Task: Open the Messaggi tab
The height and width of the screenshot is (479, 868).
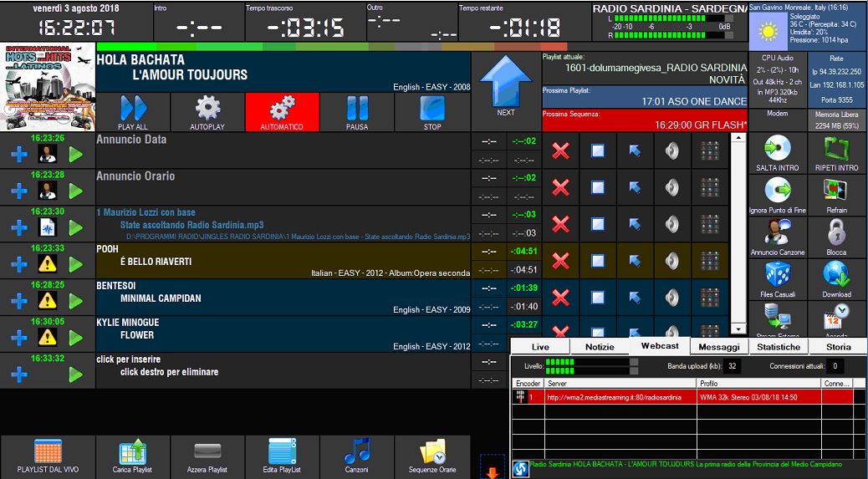Action: (719, 347)
